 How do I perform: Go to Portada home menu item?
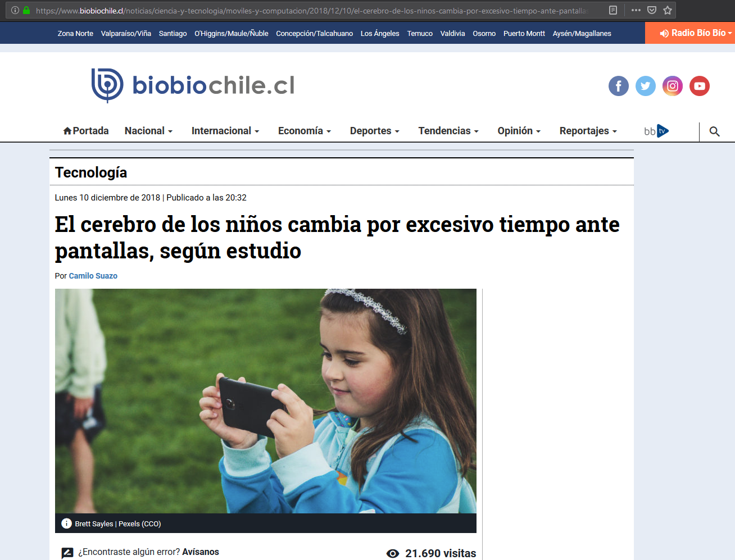pyautogui.click(x=86, y=131)
